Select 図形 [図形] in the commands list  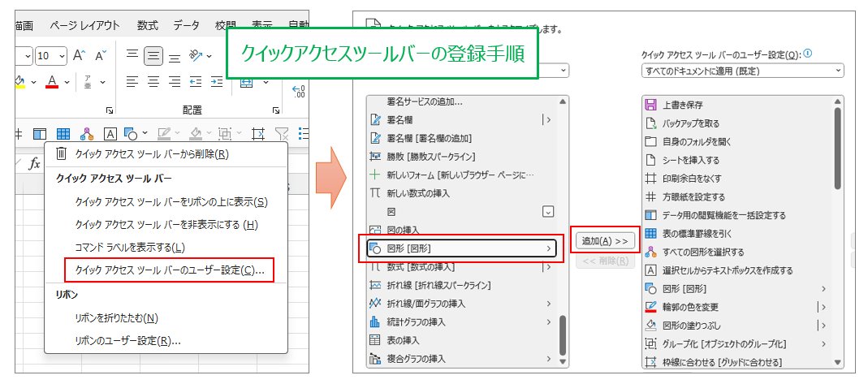tap(461, 248)
